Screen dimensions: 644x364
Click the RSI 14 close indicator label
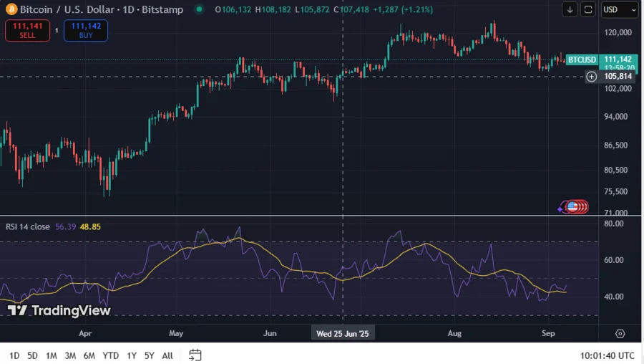(27, 226)
